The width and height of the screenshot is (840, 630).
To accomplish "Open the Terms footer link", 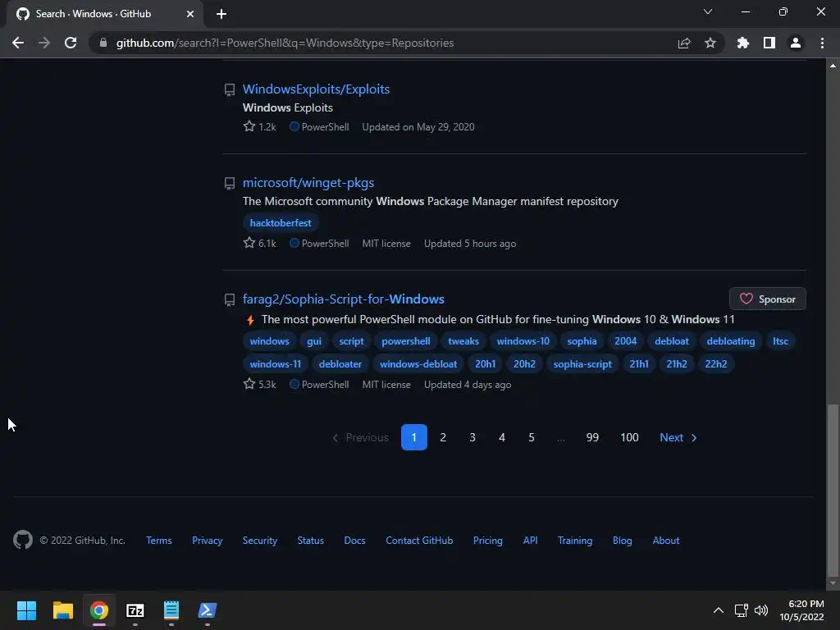I will (159, 540).
